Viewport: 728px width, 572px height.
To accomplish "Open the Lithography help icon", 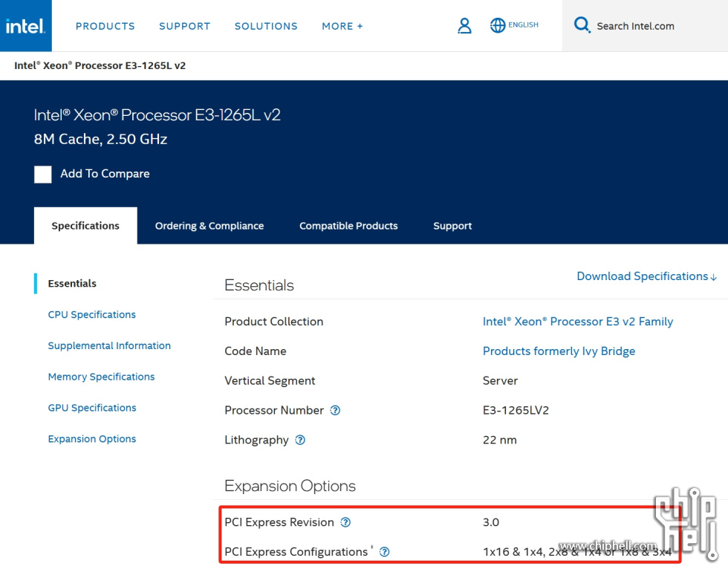I will [300, 440].
